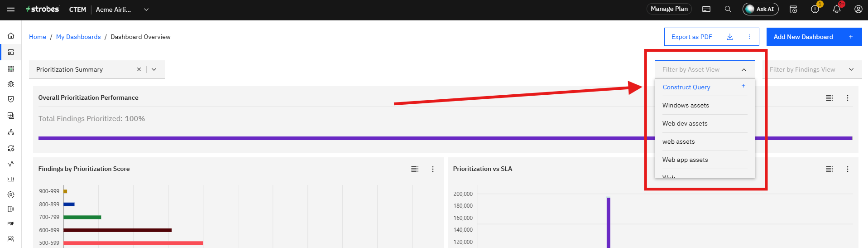Open the Ask AI assistant

tap(760, 9)
